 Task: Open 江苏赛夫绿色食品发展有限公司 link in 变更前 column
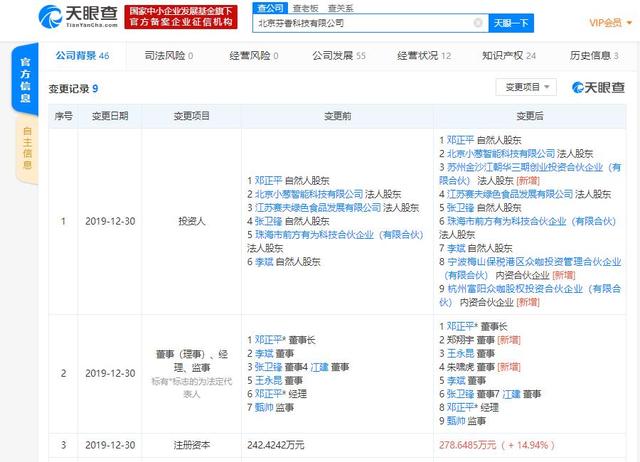coord(318,207)
